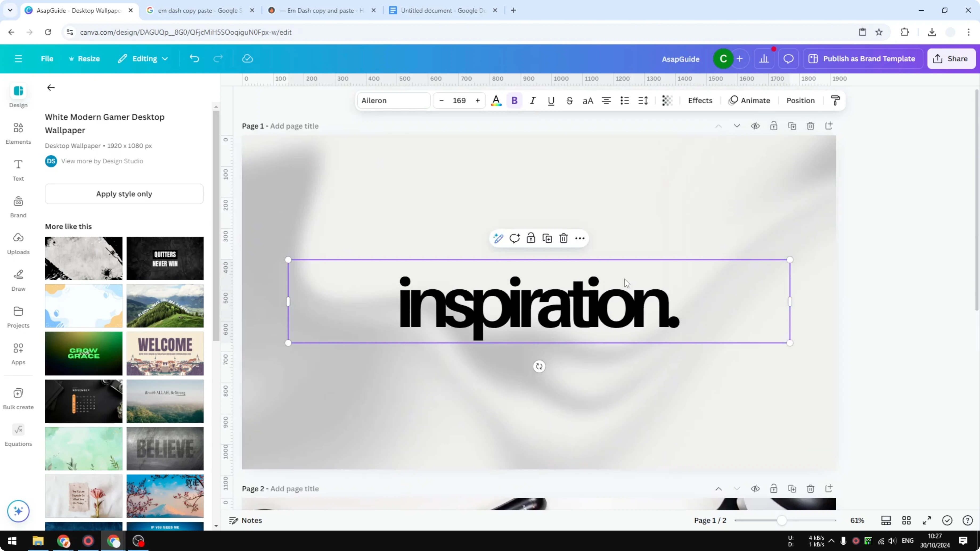
Task: Duplicate the selected inspiration text element
Action: coord(547,238)
